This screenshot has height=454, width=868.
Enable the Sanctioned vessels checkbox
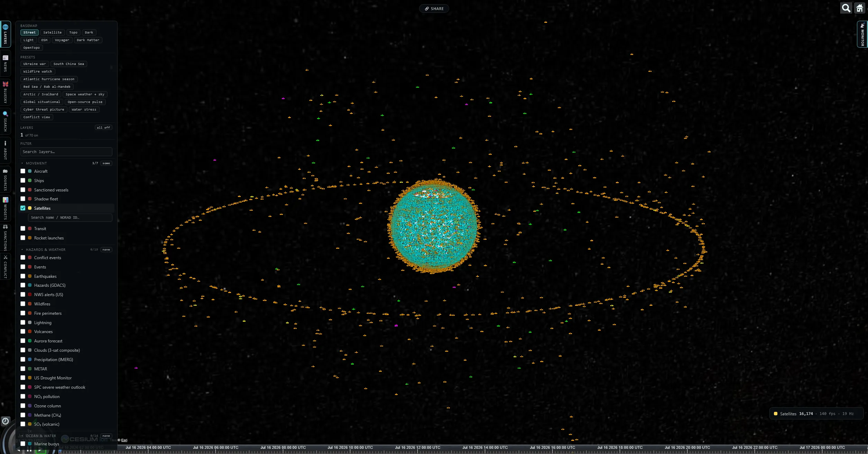coord(23,190)
